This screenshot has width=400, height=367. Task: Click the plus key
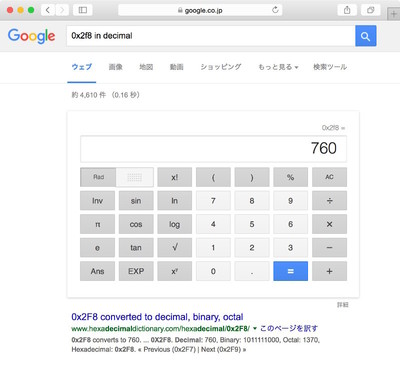coord(329,271)
